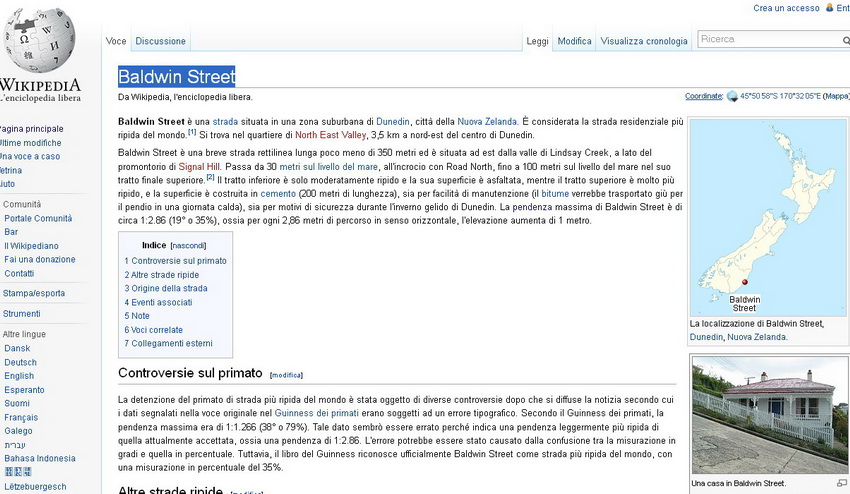Open the Coordinate link
Image resolution: width=850 pixels, height=494 pixels.
pyautogui.click(x=704, y=96)
